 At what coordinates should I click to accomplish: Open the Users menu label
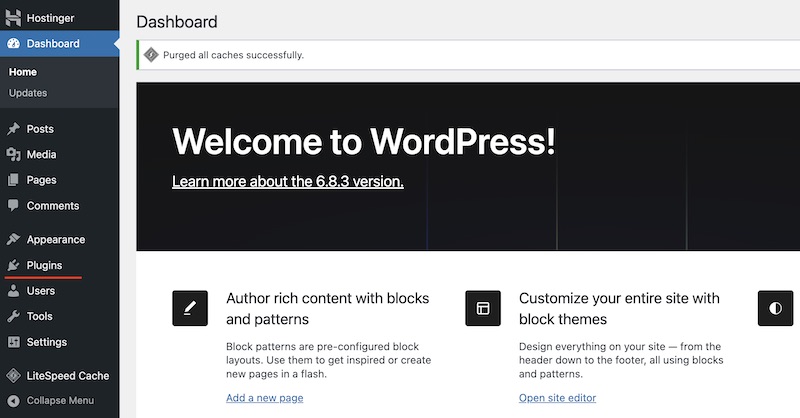click(x=41, y=291)
